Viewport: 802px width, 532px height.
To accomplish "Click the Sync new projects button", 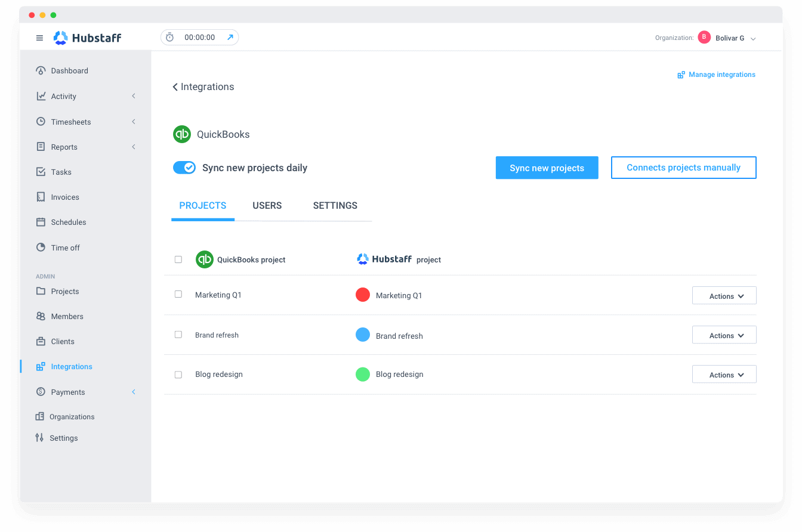I will coord(547,168).
